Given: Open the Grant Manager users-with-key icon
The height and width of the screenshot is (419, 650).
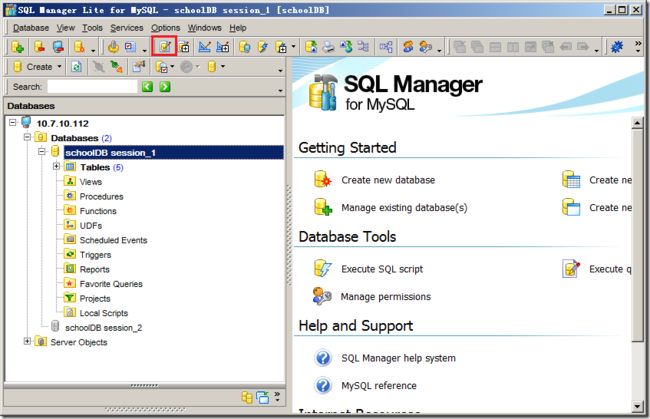Looking at the screenshot, I should (426, 47).
